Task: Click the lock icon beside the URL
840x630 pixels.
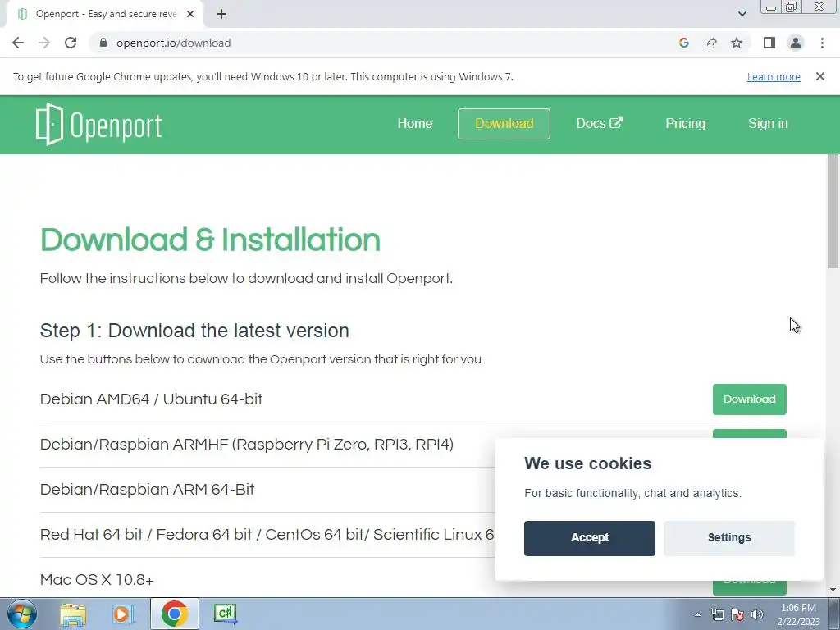Action: pos(103,43)
